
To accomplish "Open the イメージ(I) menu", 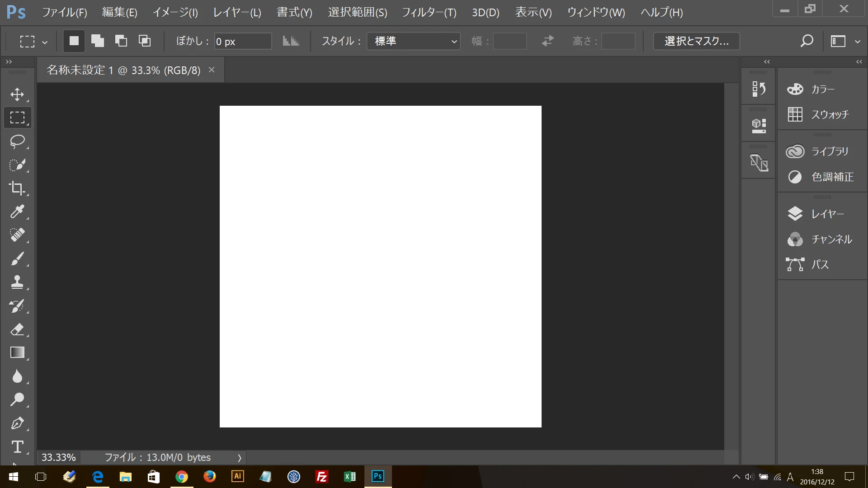I will (175, 12).
